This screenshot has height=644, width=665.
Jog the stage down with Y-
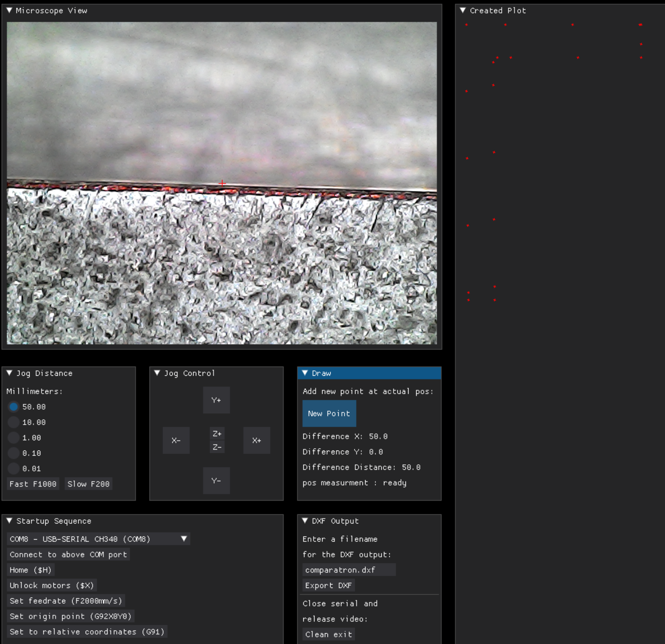click(217, 481)
